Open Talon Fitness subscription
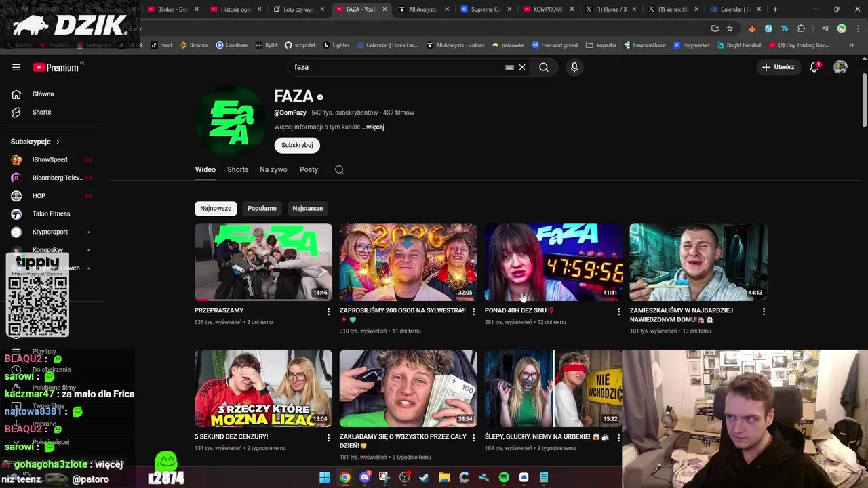 (x=50, y=213)
